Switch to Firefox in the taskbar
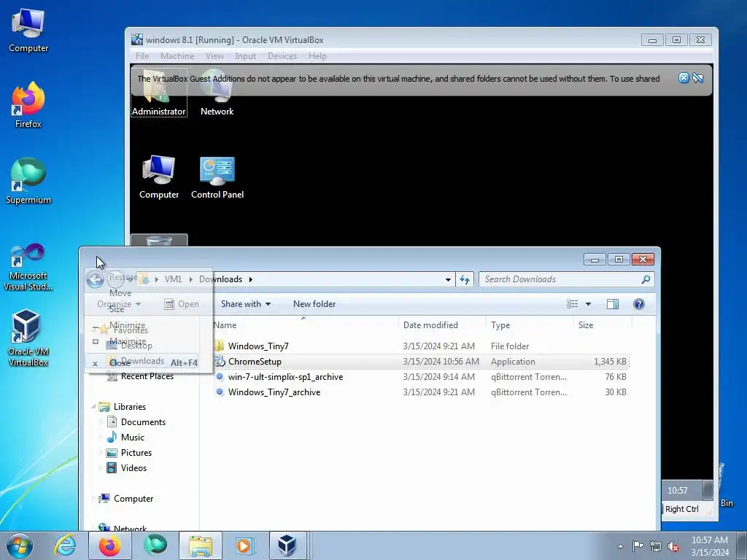 pos(110,545)
